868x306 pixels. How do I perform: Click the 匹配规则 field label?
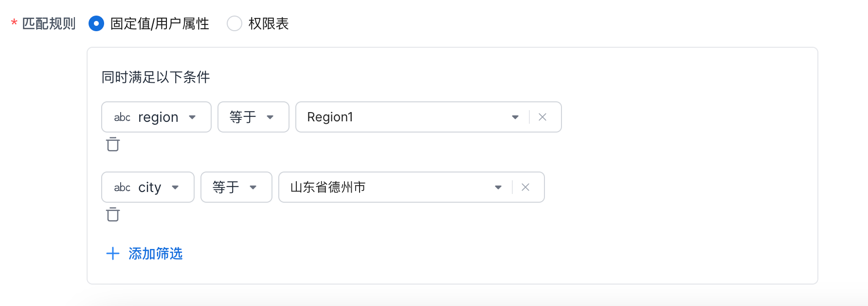click(49, 23)
